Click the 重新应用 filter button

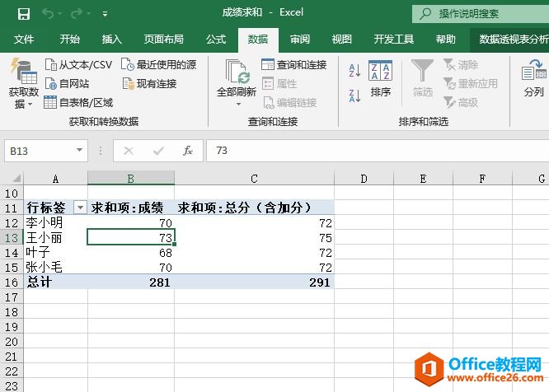click(x=470, y=83)
